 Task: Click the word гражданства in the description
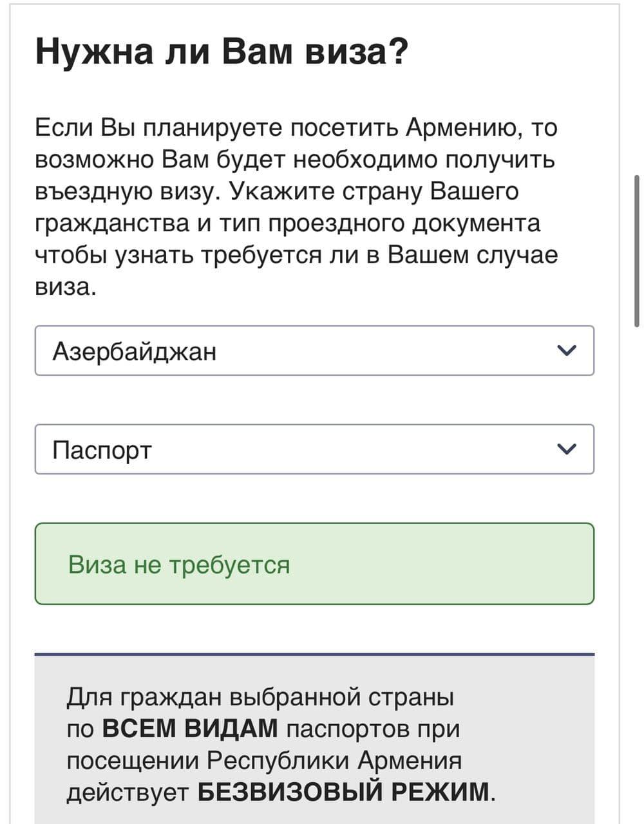click(111, 223)
